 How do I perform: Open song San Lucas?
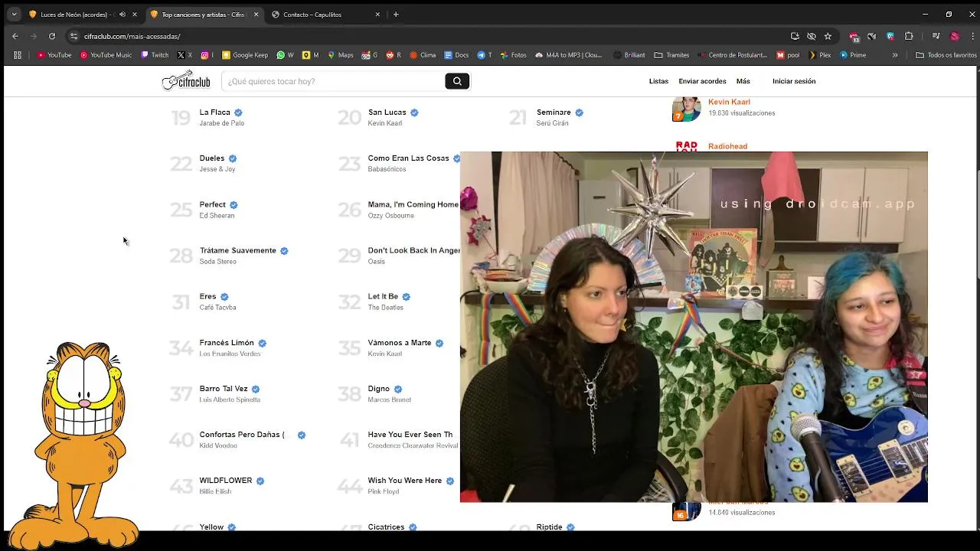pos(387,112)
